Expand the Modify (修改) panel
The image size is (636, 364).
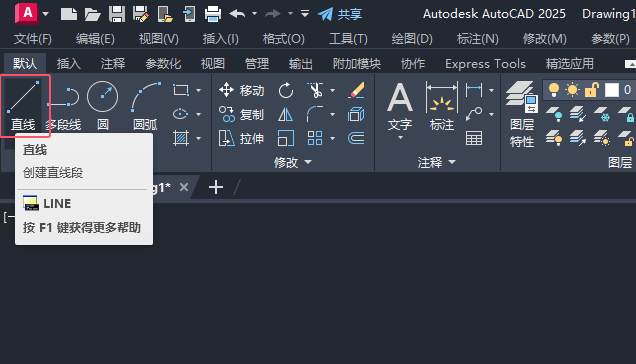(292, 162)
